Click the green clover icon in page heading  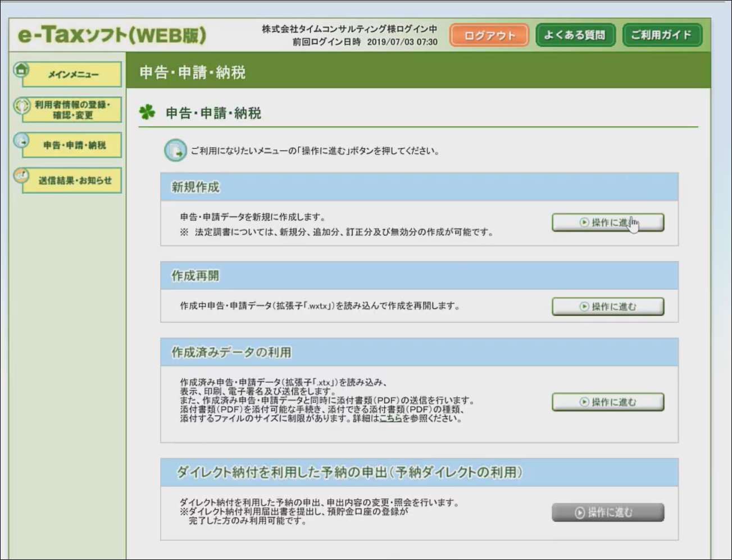[x=147, y=112]
